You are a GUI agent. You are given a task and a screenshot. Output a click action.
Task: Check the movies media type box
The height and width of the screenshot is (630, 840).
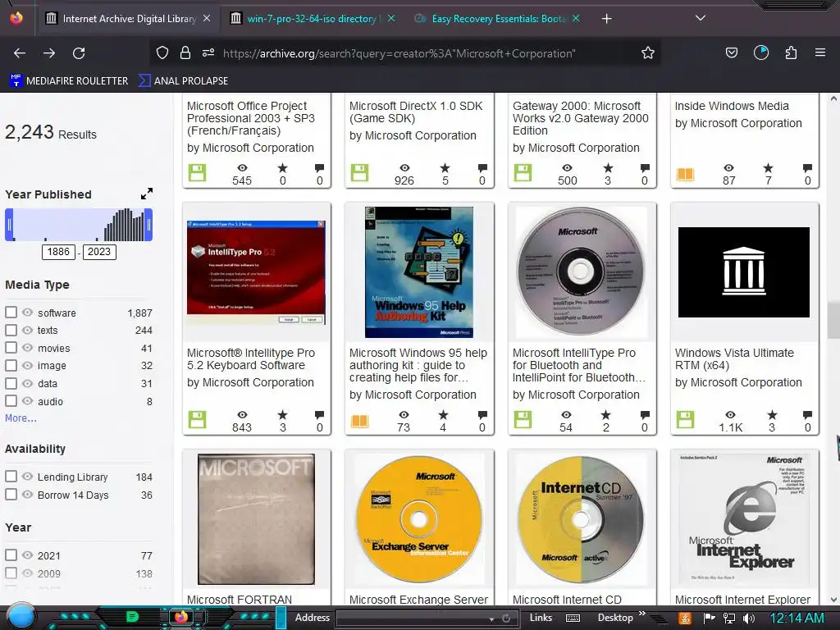11,347
